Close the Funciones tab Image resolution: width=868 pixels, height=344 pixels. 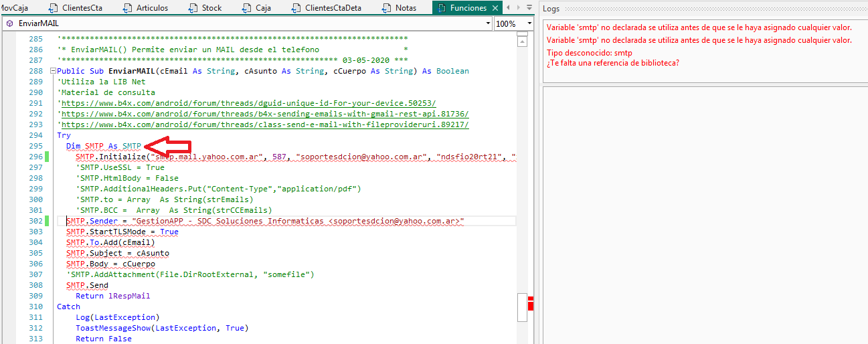[495, 8]
